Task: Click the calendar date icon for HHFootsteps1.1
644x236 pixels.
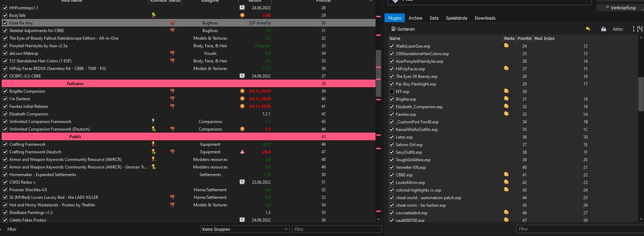Action: 242,8
